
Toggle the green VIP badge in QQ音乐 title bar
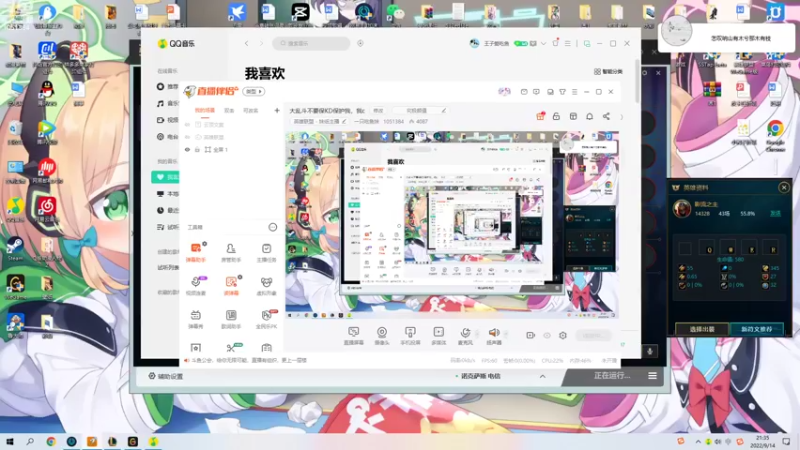(x=521, y=44)
